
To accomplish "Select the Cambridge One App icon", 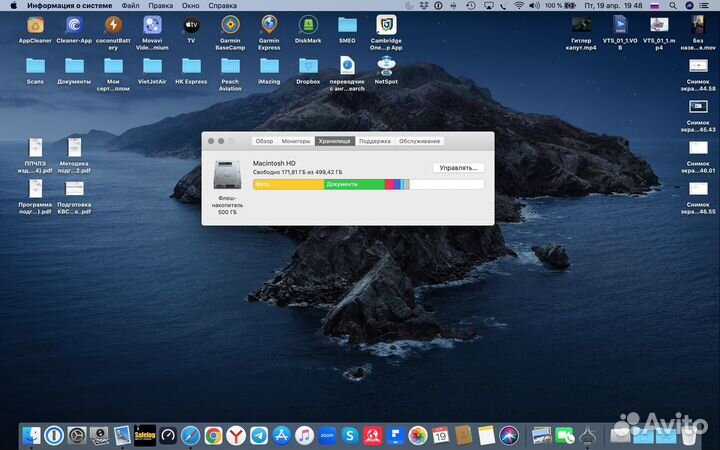I will [386, 25].
